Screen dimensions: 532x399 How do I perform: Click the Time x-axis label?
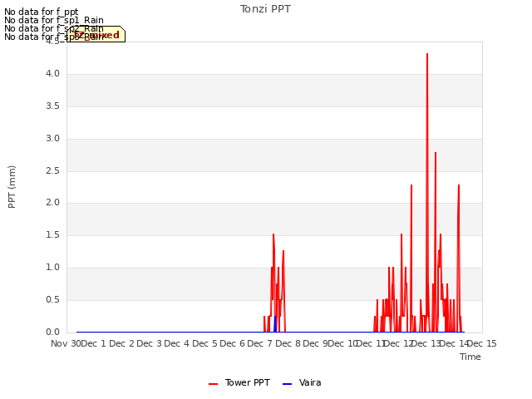pos(470,357)
